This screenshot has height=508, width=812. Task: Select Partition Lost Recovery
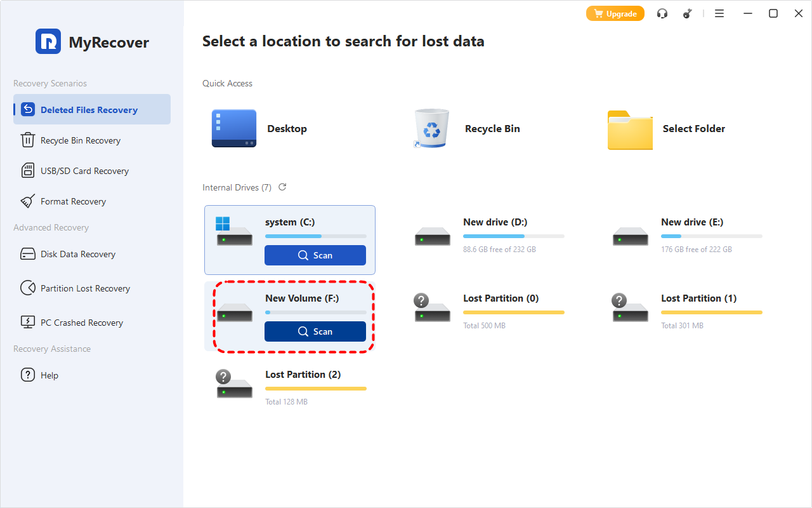click(93, 288)
